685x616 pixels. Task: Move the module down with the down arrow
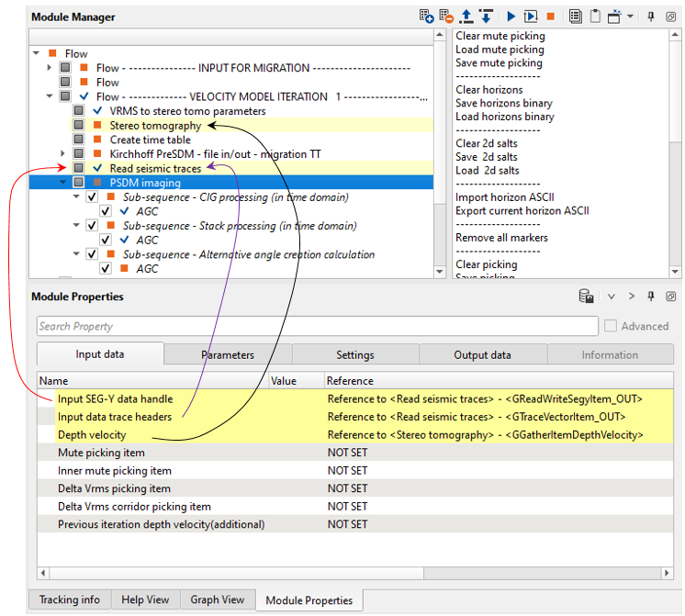click(x=486, y=17)
